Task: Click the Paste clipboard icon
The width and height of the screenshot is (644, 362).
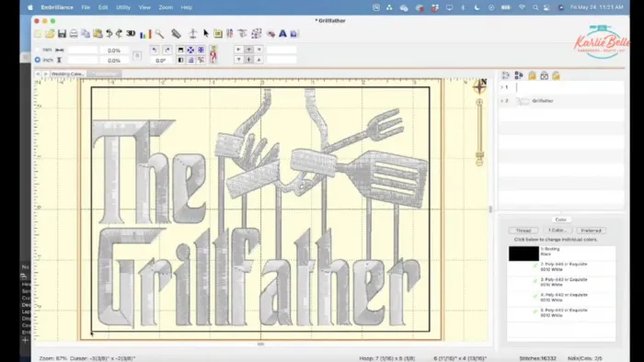Action: [x=98, y=34]
